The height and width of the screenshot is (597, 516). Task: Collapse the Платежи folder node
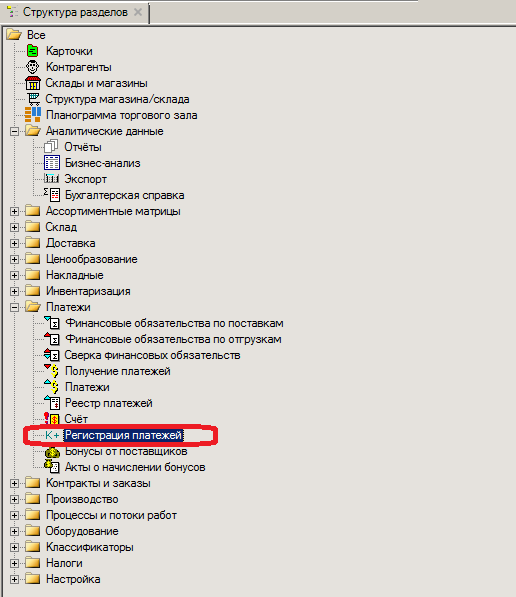point(14,307)
